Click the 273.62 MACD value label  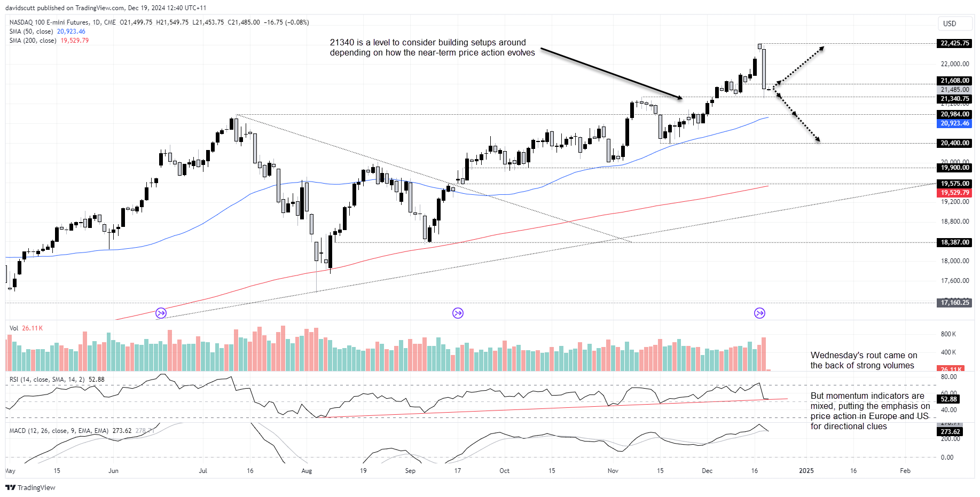click(950, 432)
